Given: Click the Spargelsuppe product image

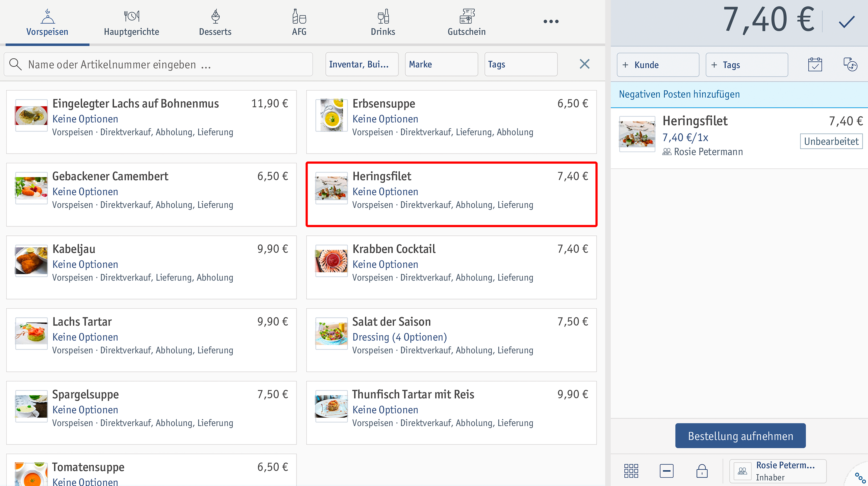Looking at the screenshot, I should 31,406.
